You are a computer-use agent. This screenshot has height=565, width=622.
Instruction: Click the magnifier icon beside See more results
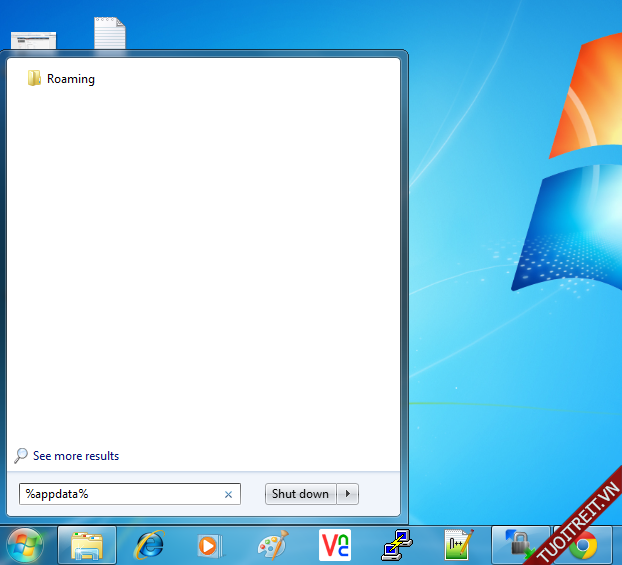coord(21,456)
